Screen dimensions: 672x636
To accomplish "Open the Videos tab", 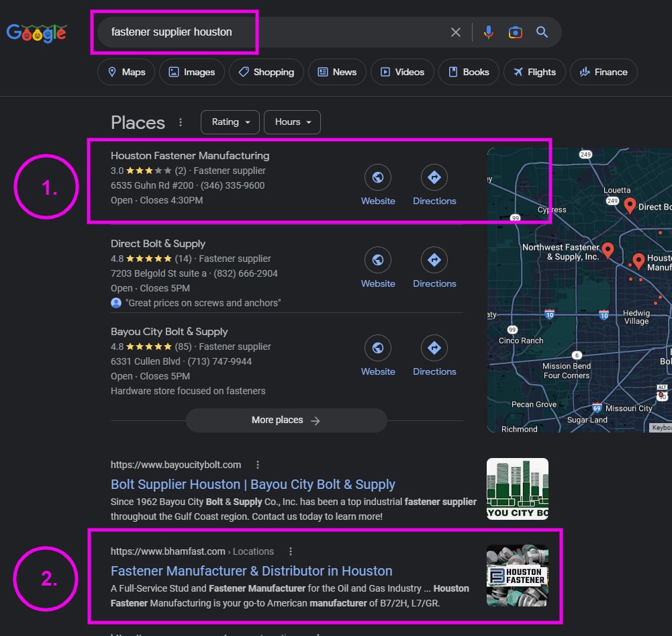I will 402,72.
